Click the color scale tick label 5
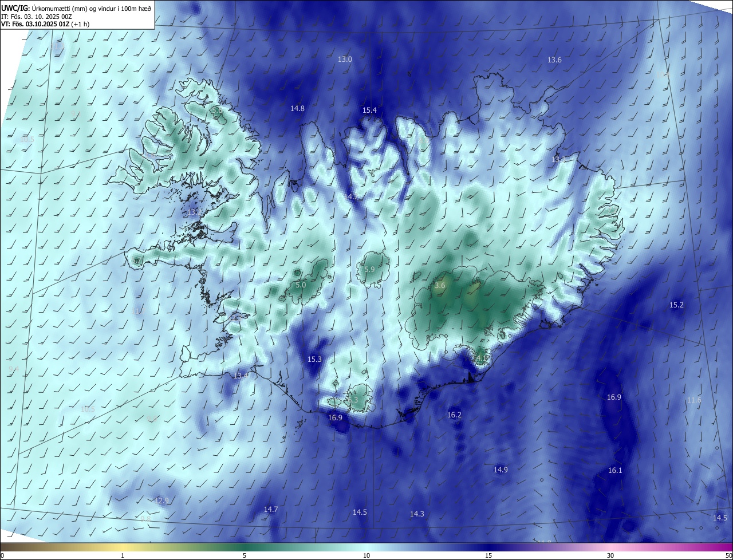This screenshot has width=733, height=560. click(245, 555)
